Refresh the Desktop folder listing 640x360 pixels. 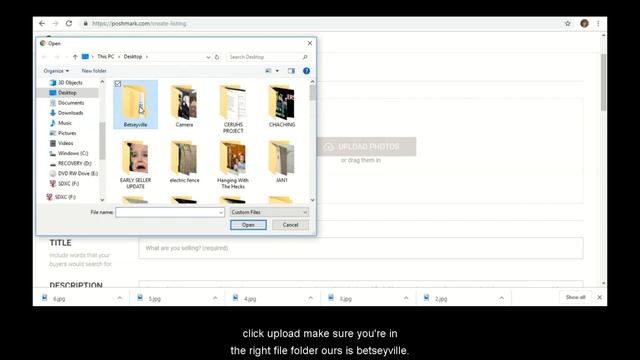pos(217,57)
